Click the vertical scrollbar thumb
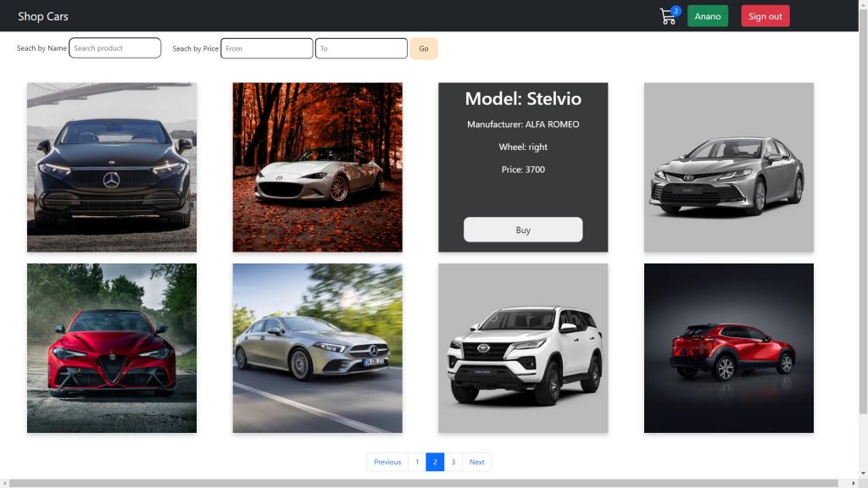Viewport: 868px width, 488px height. click(x=863, y=210)
